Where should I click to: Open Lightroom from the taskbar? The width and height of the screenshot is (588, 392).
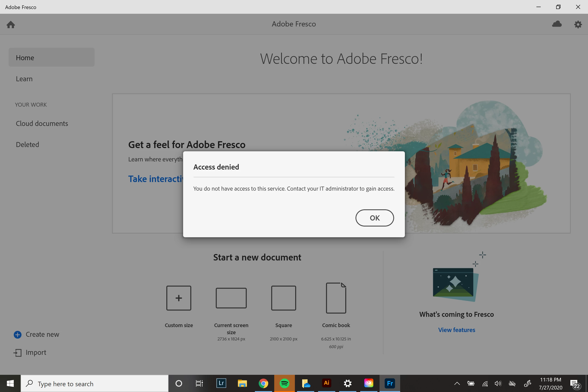pyautogui.click(x=221, y=383)
